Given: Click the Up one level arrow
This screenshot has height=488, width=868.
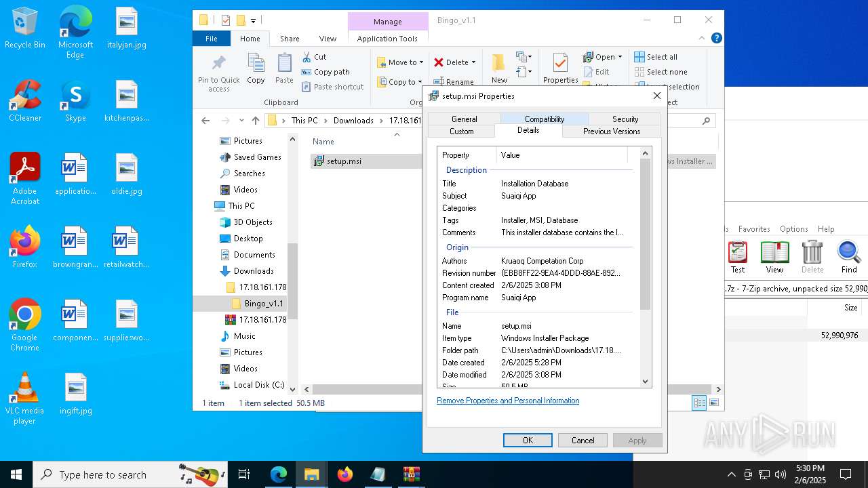Looking at the screenshot, I should 256,121.
